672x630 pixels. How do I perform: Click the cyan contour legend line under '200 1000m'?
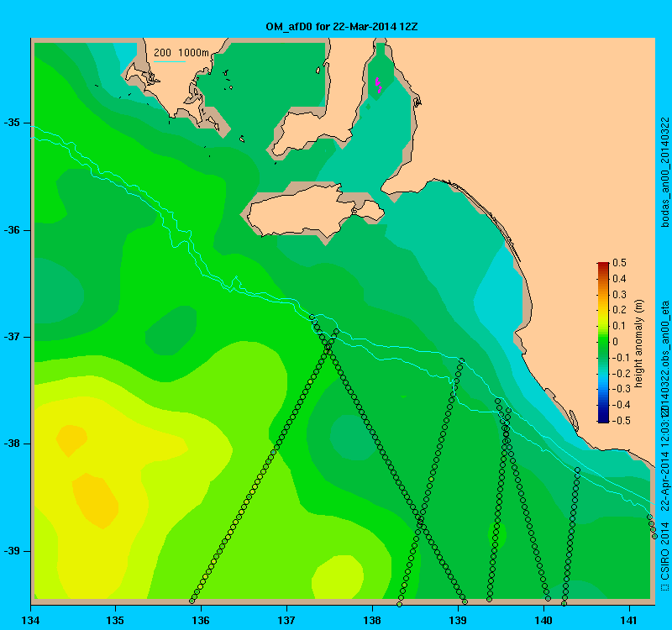coord(170,61)
